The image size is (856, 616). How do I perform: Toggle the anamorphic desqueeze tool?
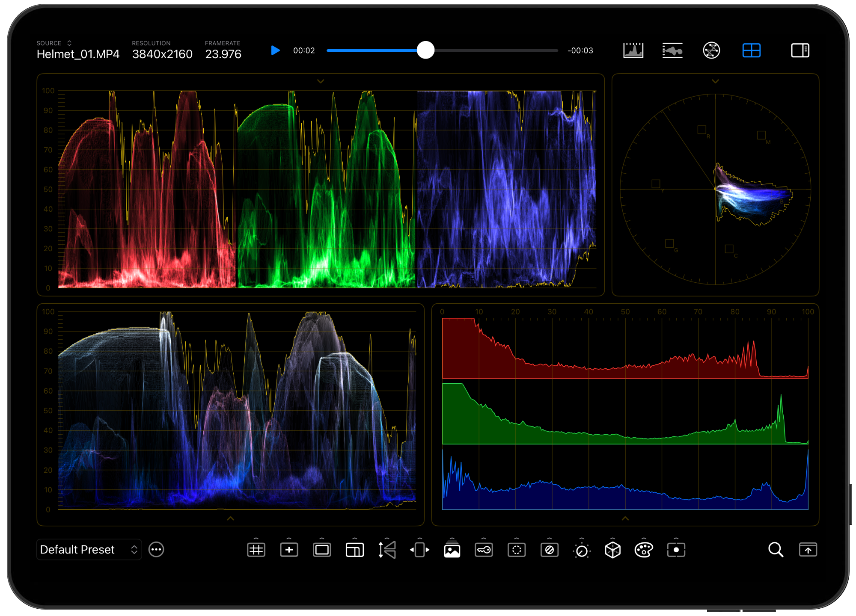(x=420, y=550)
